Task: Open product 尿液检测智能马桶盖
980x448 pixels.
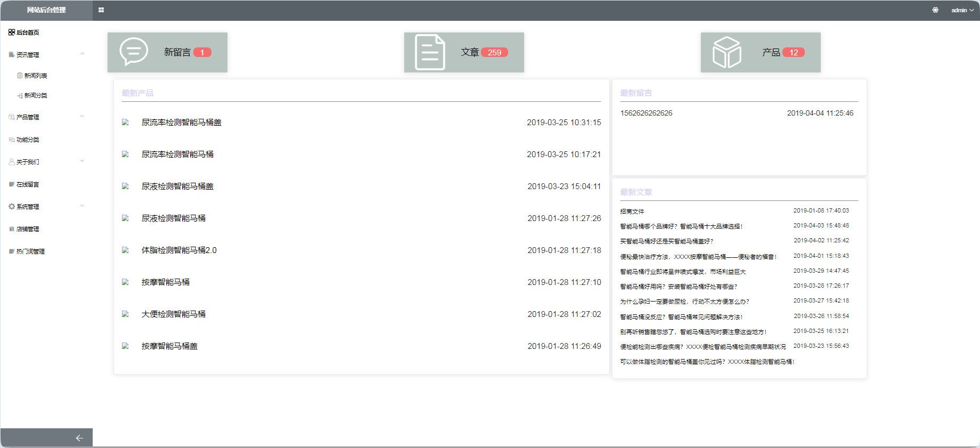Action: (177, 186)
